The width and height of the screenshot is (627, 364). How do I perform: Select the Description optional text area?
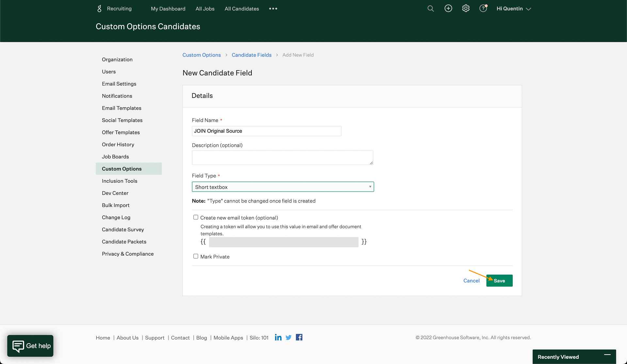[x=282, y=157]
